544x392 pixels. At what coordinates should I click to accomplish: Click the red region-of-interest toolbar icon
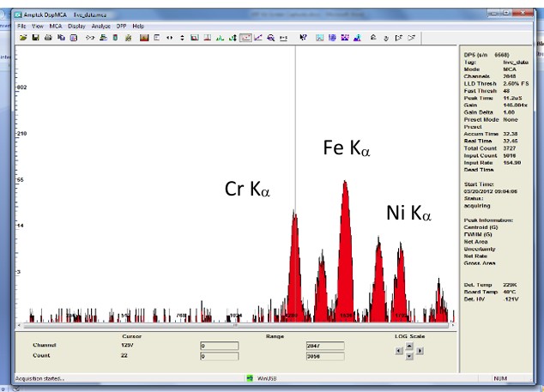[x=143, y=38]
